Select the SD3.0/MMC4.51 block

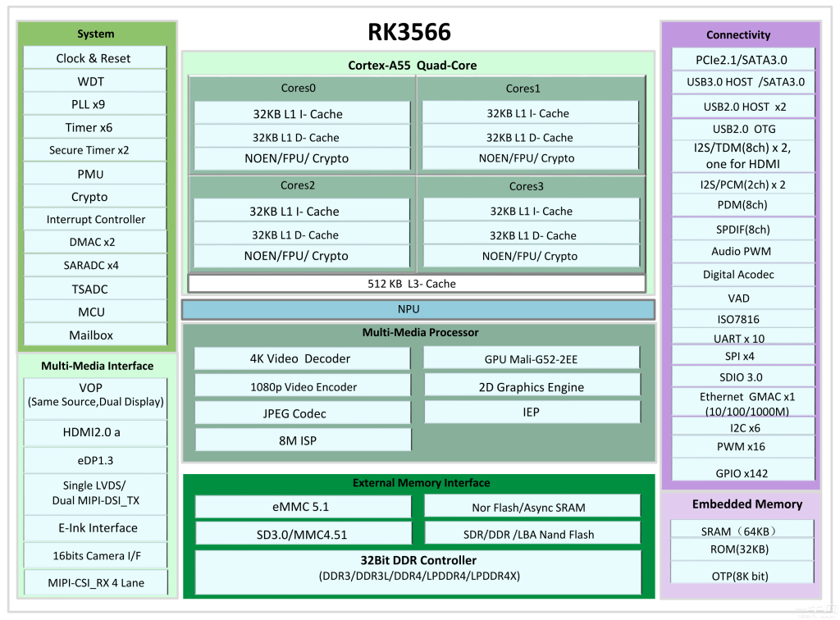pyautogui.click(x=304, y=535)
